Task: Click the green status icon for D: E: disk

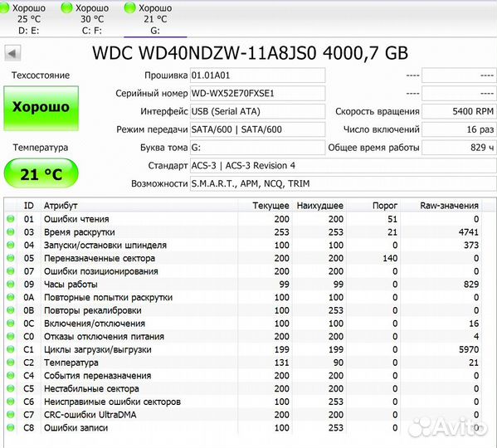Action: 3,8
